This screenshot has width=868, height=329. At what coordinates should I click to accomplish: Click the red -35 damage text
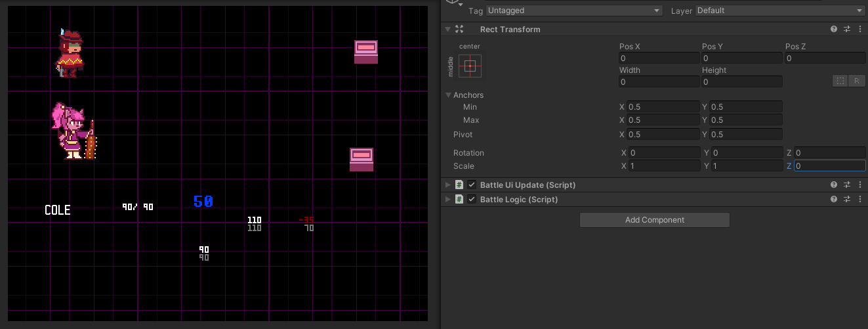point(306,220)
